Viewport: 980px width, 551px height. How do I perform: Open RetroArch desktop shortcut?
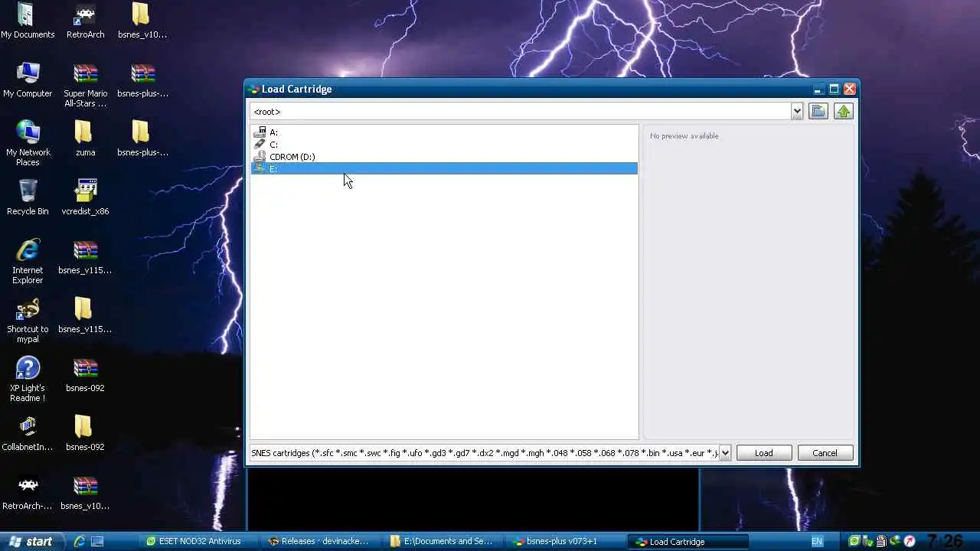85,21
